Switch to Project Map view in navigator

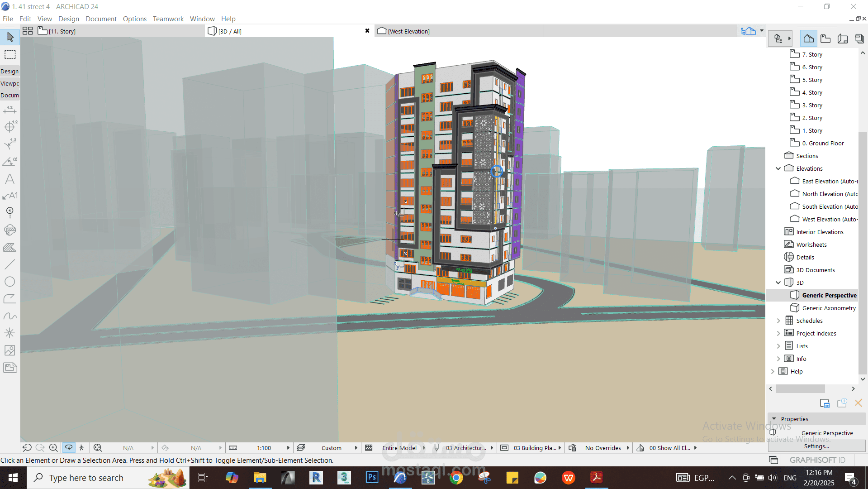point(808,39)
